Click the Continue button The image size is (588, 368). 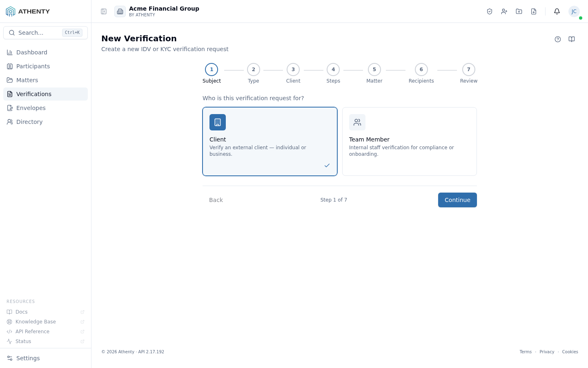coord(457,200)
